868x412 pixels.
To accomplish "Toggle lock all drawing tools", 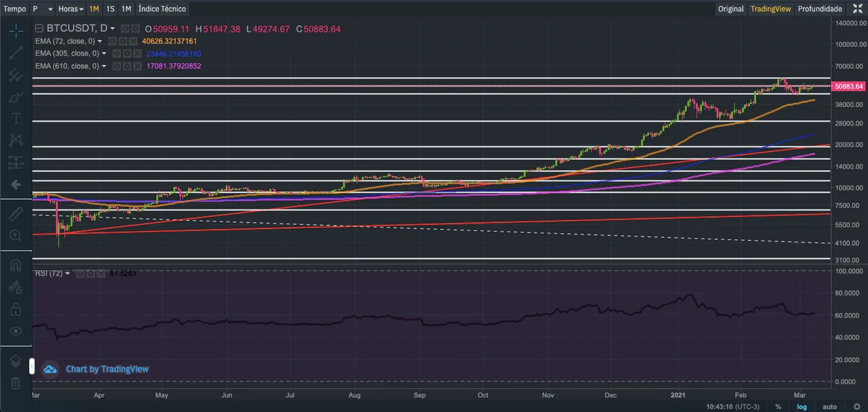I will 16,309.
